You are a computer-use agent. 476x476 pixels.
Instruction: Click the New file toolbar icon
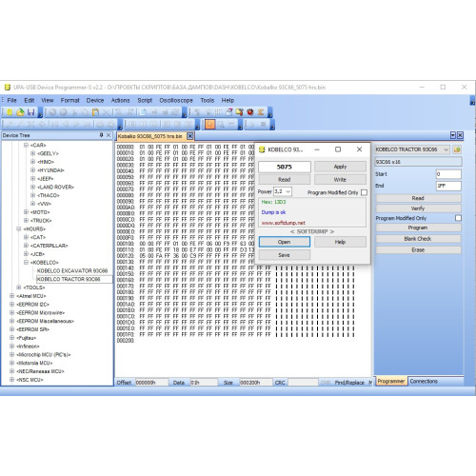tap(10, 112)
